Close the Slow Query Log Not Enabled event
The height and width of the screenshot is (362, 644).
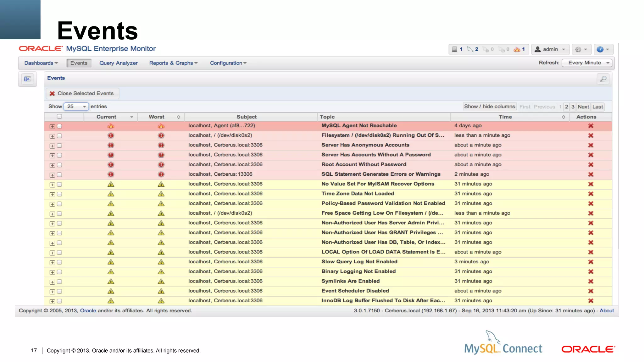[591, 262]
